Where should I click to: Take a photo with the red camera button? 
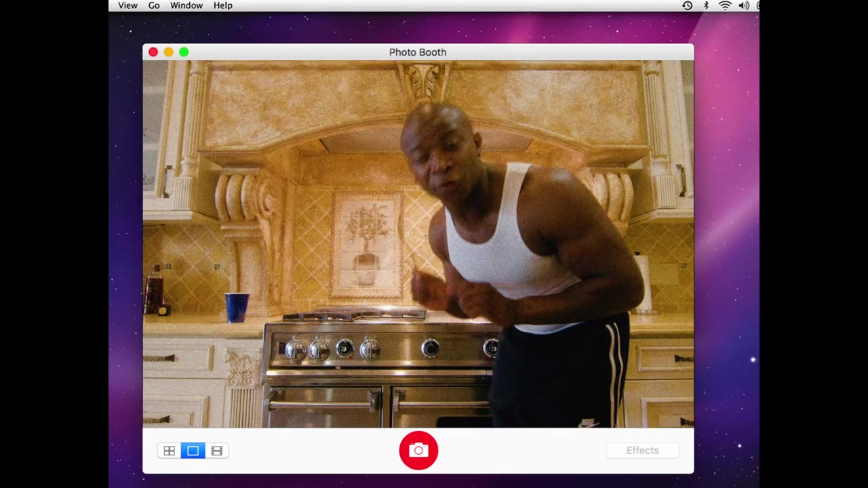click(418, 450)
